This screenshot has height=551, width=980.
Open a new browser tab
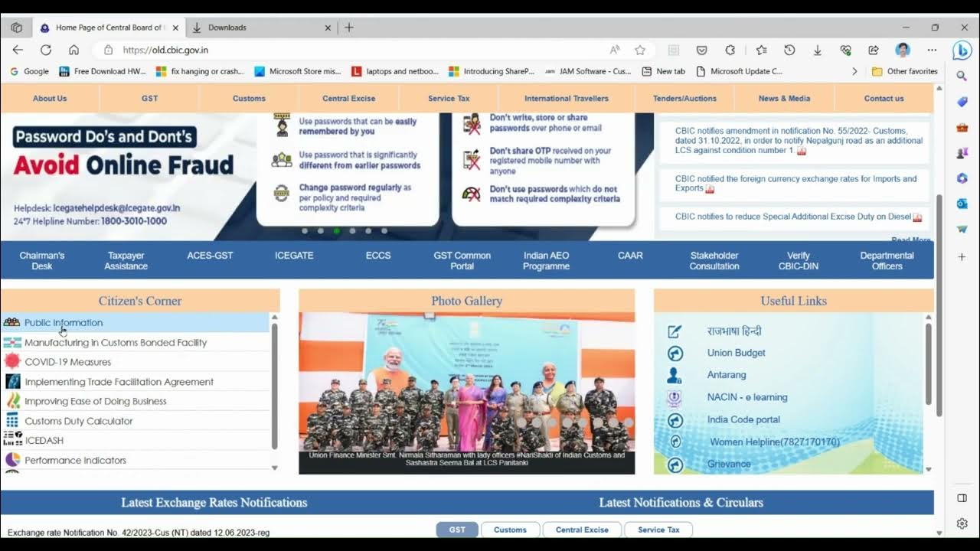point(349,28)
